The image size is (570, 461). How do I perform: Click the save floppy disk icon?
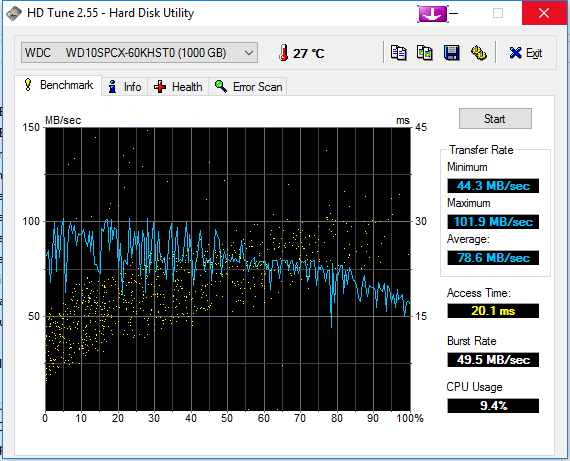pos(451,53)
